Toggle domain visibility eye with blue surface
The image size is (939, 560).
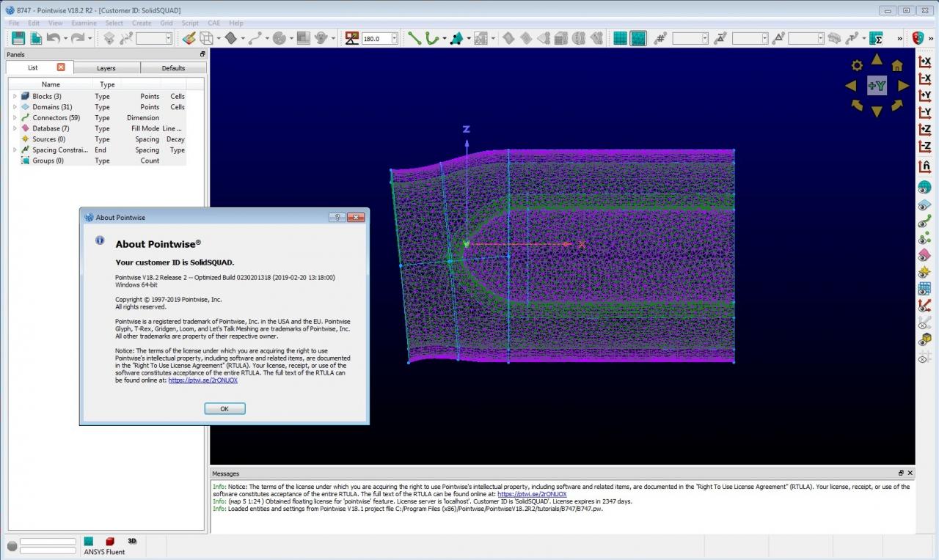(924, 205)
